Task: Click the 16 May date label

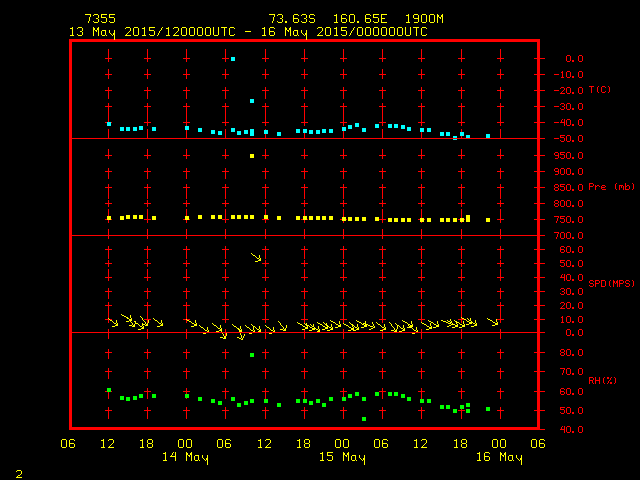Action: [498, 458]
